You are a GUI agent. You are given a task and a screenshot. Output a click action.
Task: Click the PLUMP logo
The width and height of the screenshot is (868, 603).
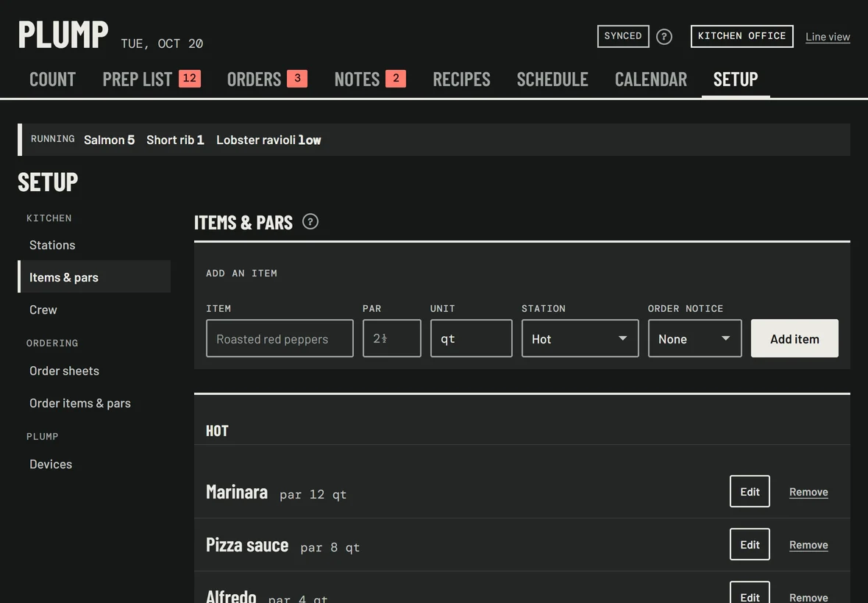63,35
